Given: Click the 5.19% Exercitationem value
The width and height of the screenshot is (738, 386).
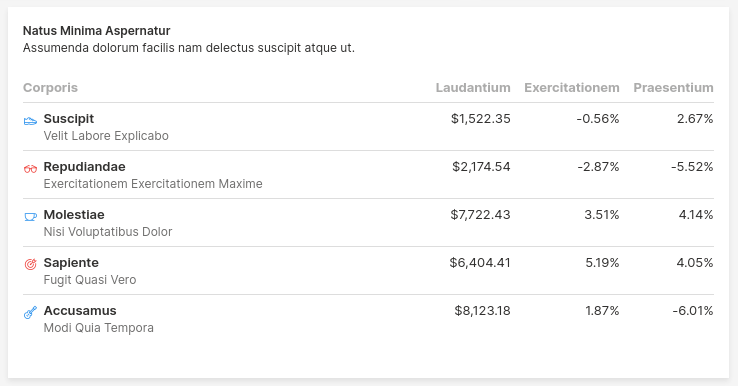Looking at the screenshot, I should (602, 263).
